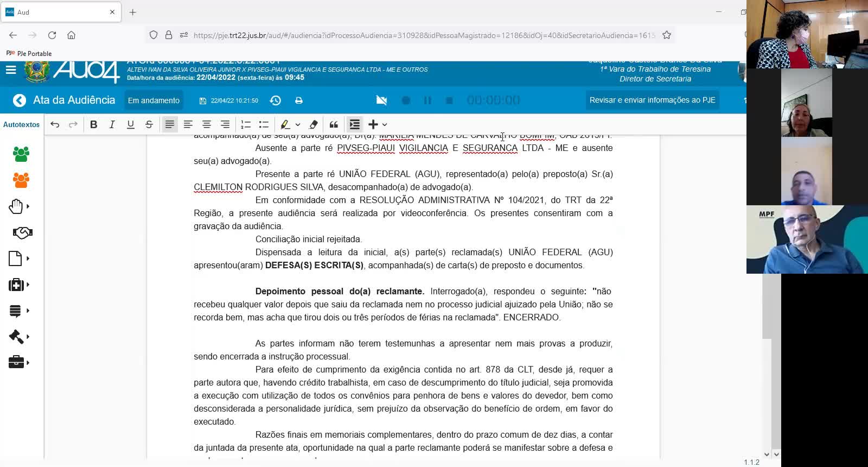Apply the highlighter marker
The image size is (868, 467).
click(285, 125)
